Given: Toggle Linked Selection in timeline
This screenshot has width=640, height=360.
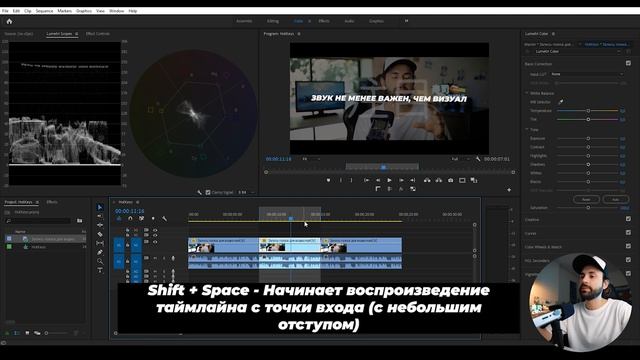Looking at the screenshot, I should [x=142, y=219].
